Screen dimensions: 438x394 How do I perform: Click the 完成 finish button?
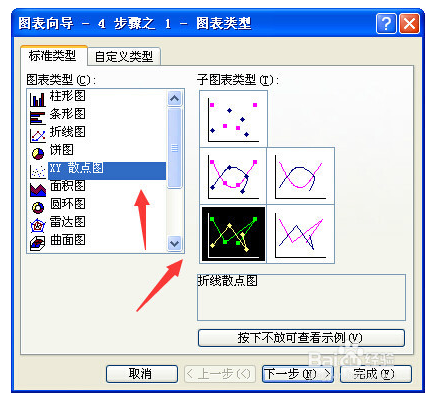(x=376, y=374)
